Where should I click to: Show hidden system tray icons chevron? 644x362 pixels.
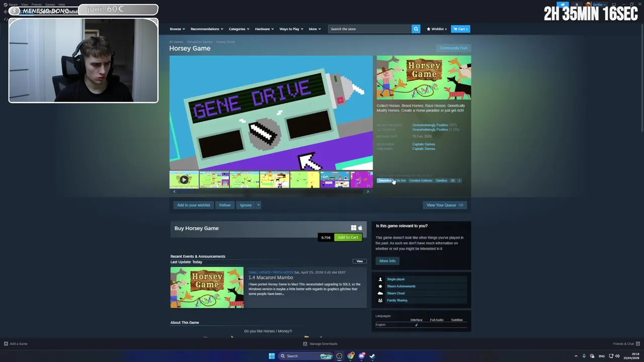(x=576, y=356)
